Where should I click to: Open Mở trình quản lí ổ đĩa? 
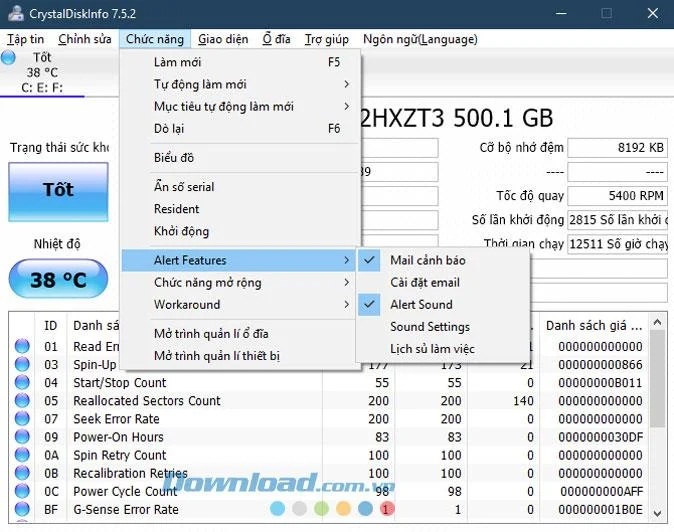[241, 333]
